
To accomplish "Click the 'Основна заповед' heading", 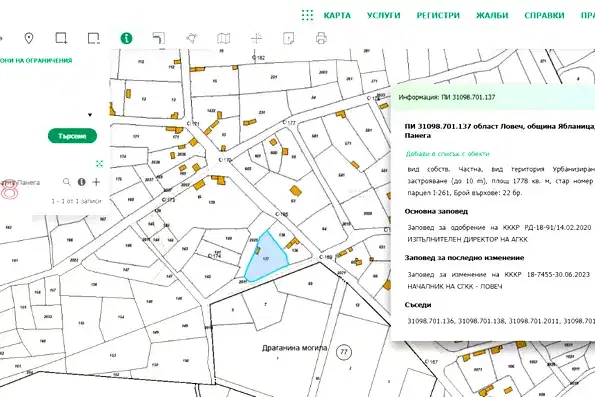I will click(x=436, y=211).
